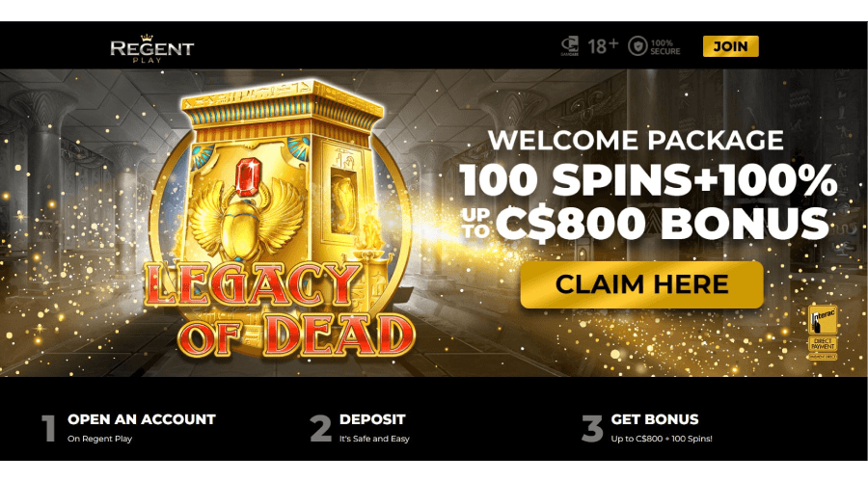Click the Direct Payment badge
Image resolution: width=868 pixels, height=482 pixels.
pyautogui.click(x=822, y=344)
